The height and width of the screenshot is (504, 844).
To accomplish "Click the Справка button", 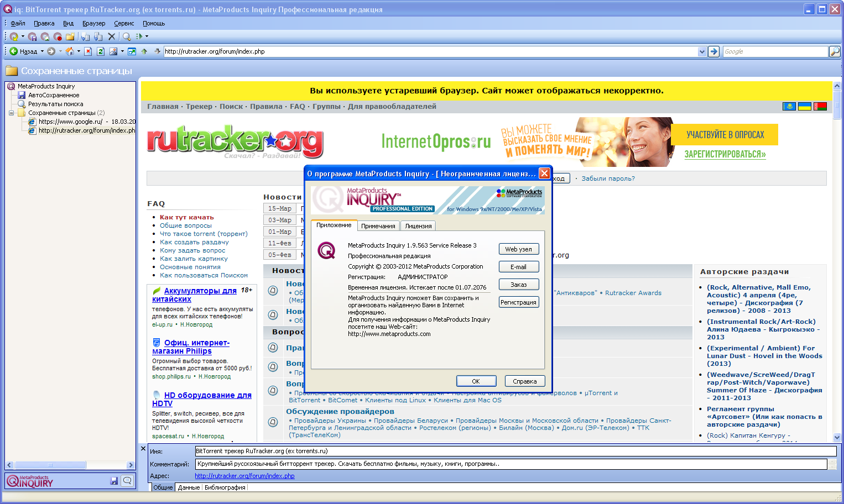I will point(524,381).
